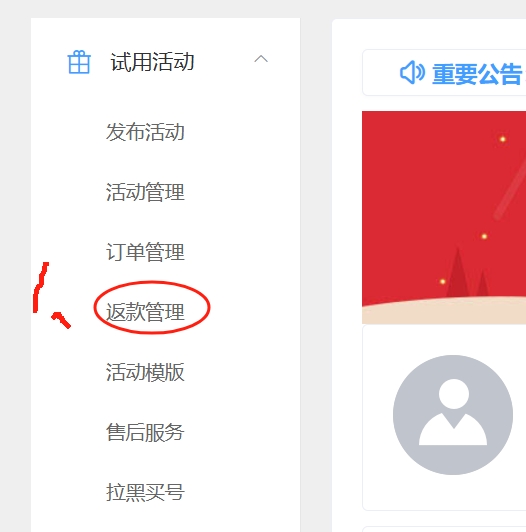This screenshot has height=532, width=526.
Task: Click the blank area below the avatar
Action: [x=445, y=492]
